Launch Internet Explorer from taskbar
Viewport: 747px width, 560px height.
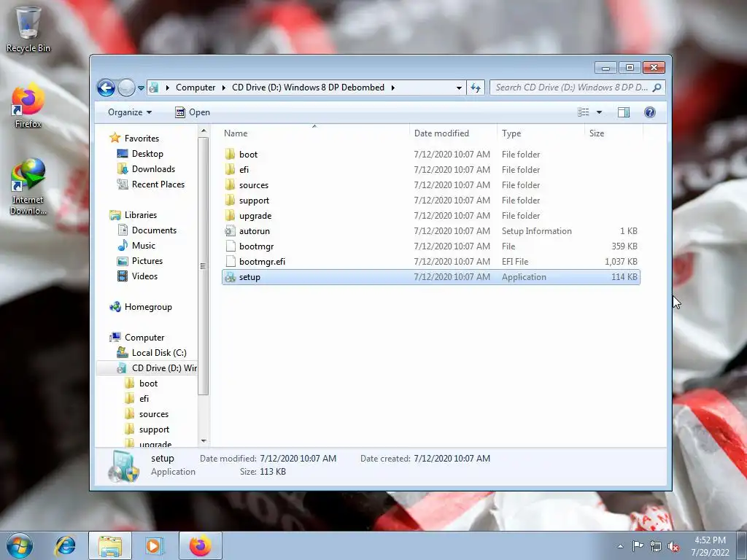coord(65,545)
